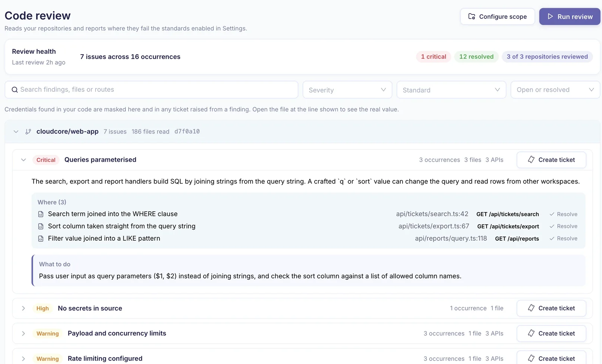Viewport: 602px width, 364px height.
Task: Open the Severity filter dropdown
Action: 347,90
